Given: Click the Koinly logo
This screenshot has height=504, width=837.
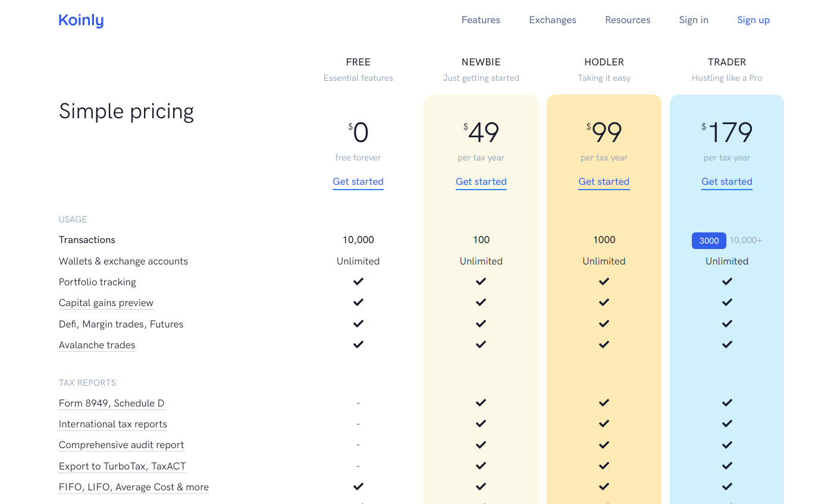Looking at the screenshot, I should 81,20.
